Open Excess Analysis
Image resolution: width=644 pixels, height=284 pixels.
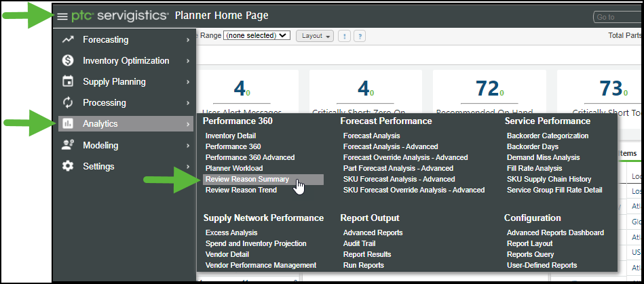(x=231, y=232)
